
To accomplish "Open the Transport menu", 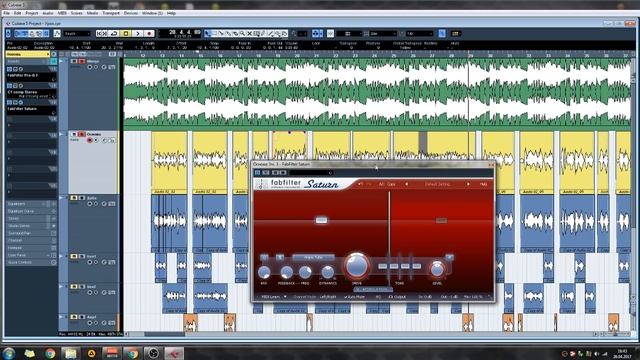I will [111, 13].
